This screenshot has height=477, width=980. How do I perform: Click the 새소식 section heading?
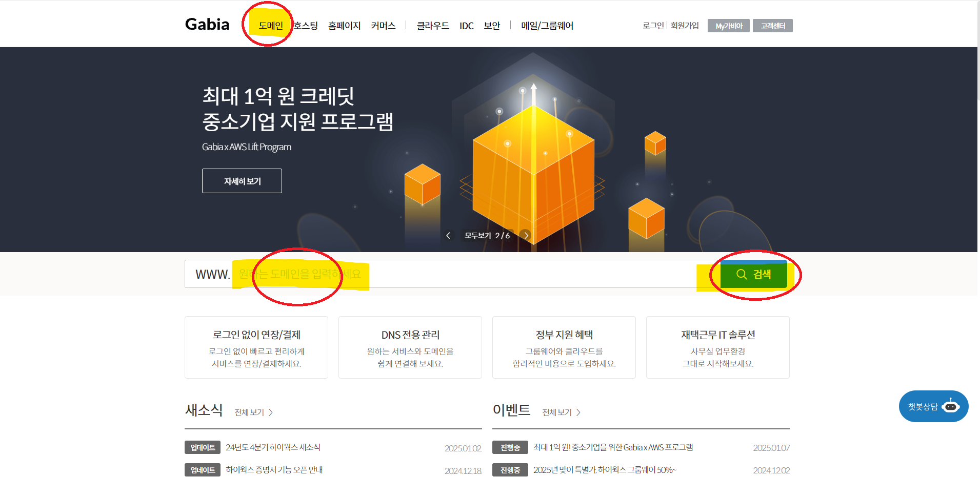pos(204,410)
